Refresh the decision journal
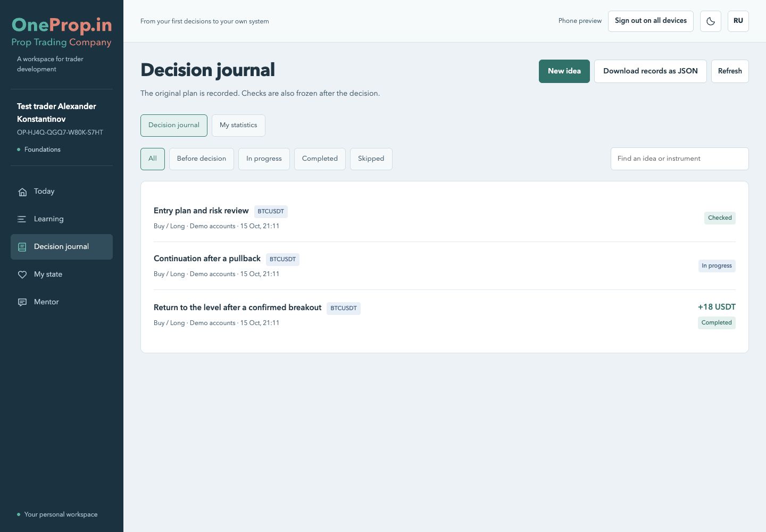The image size is (766, 532). click(730, 71)
